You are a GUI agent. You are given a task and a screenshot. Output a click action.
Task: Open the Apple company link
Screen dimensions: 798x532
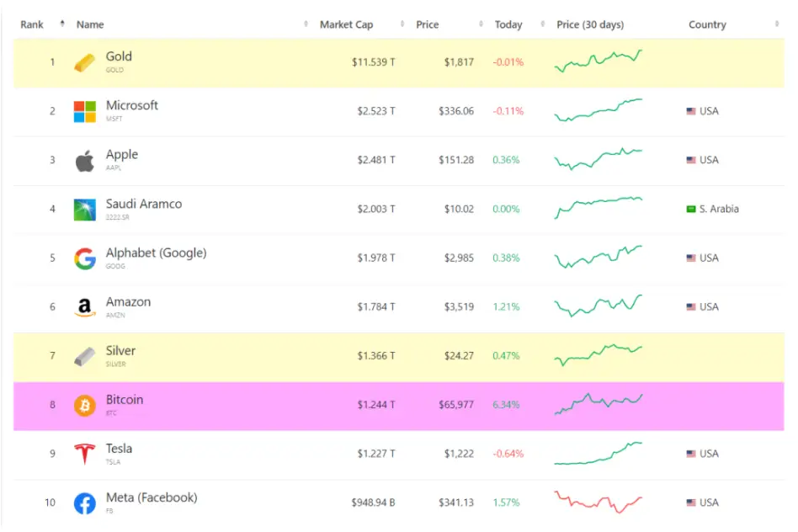coord(121,154)
